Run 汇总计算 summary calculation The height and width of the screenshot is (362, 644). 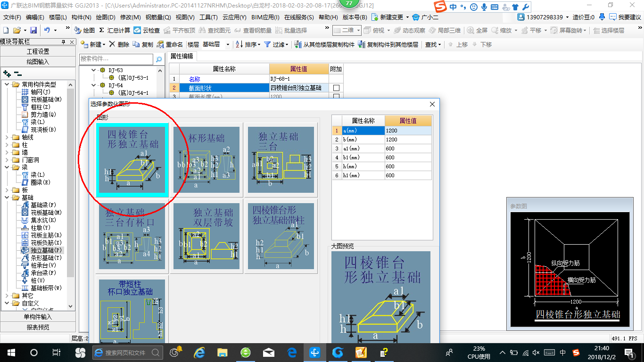pos(115,30)
